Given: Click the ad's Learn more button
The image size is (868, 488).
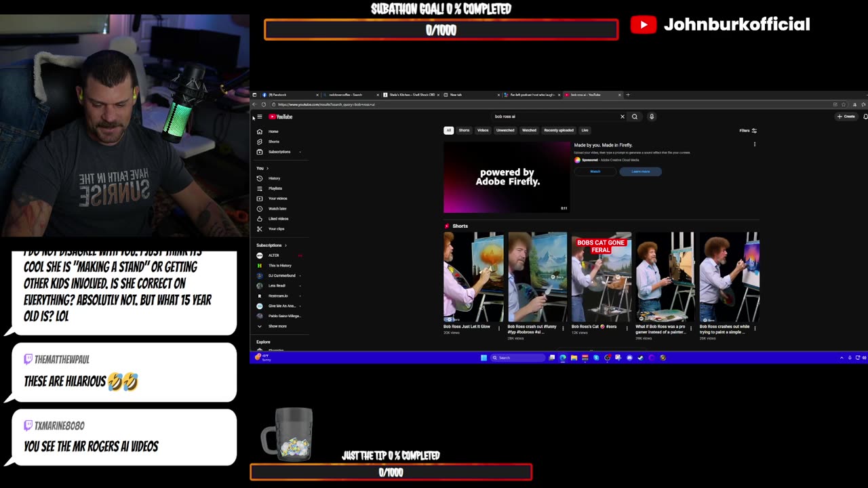Looking at the screenshot, I should tap(640, 171).
